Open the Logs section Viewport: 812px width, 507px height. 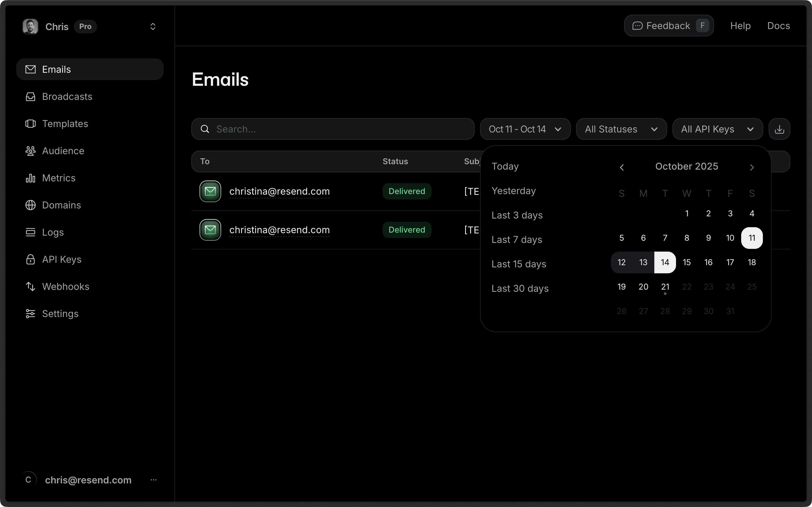pos(53,232)
